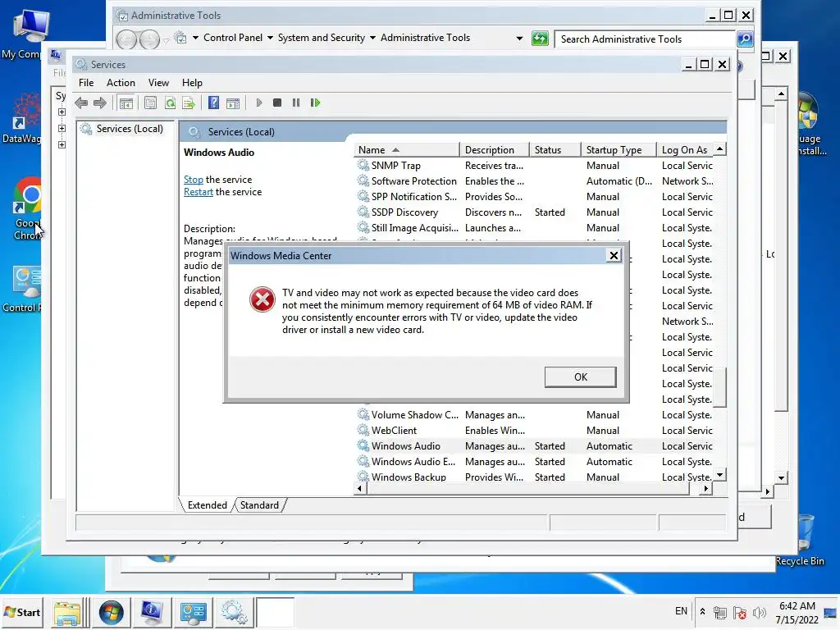840x630 pixels.
Task: Switch to the Standard tab
Action: tap(259, 505)
